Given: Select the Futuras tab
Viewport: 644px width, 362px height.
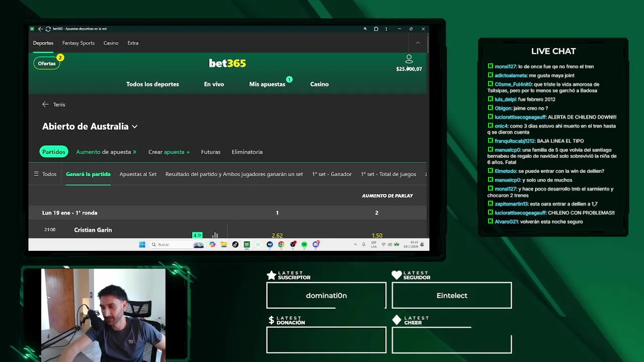Looking at the screenshot, I should coord(211,152).
